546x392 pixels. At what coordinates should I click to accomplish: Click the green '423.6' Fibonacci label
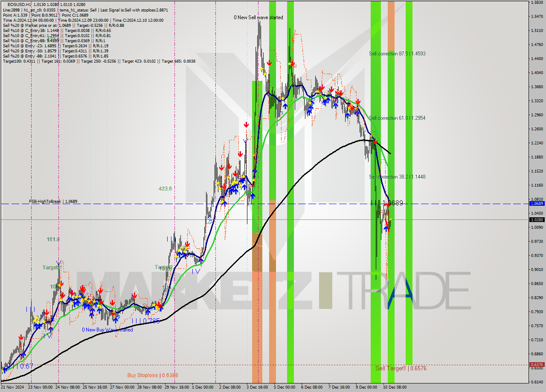pyautogui.click(x=165, y=188)
